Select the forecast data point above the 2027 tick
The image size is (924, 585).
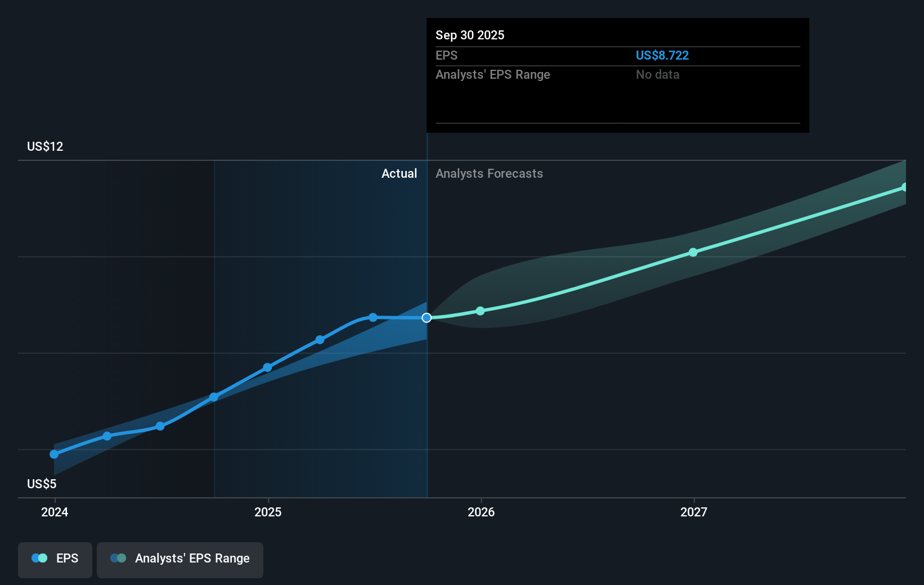pyautogui.click(x=693, y=253)
